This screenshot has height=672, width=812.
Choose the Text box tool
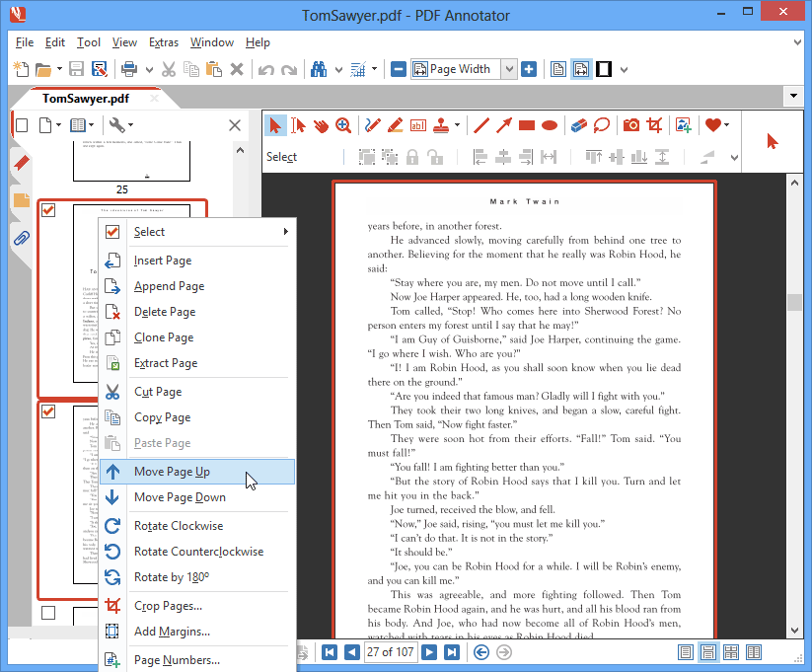click(x=418, y=125)
